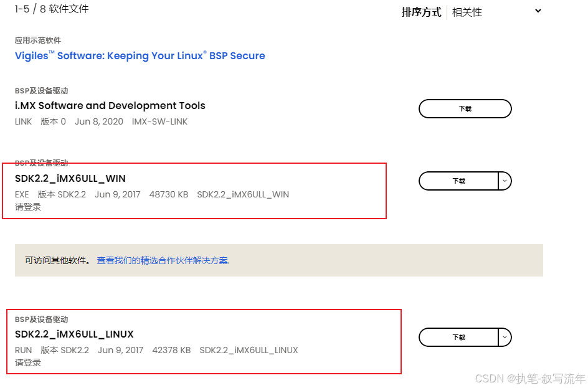Click i.MX Software and Development Tools title
The height and width of the screenshot is (388, 588).
click(110, 106)
